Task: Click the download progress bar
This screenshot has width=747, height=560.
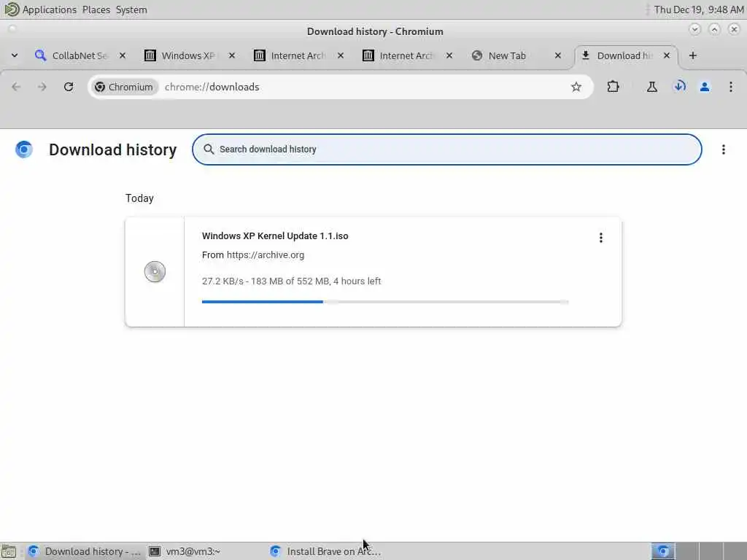Action: pos(385,301)
